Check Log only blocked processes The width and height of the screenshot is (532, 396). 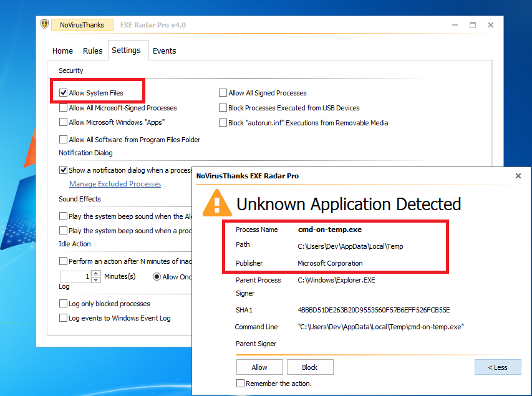(63, 303)
